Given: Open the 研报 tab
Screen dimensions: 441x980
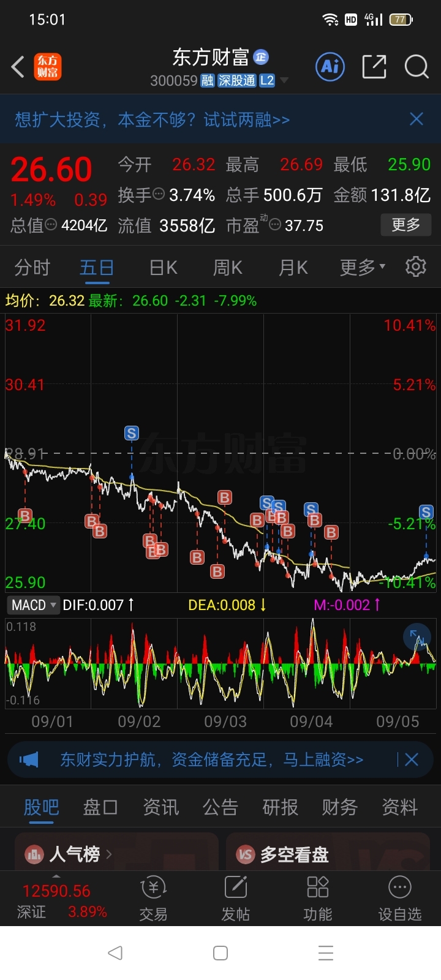Looking at the screenshot, I should [x=280, y=807].
